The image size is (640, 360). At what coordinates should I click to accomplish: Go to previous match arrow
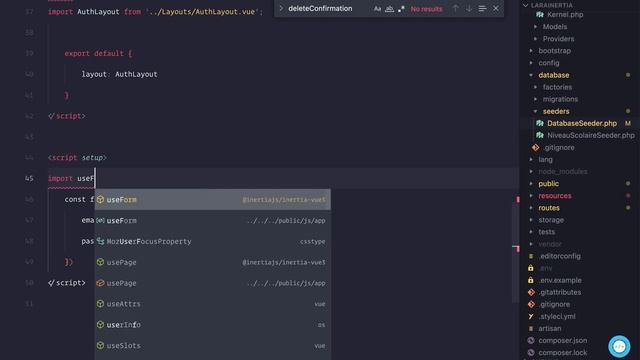[455, 9]
